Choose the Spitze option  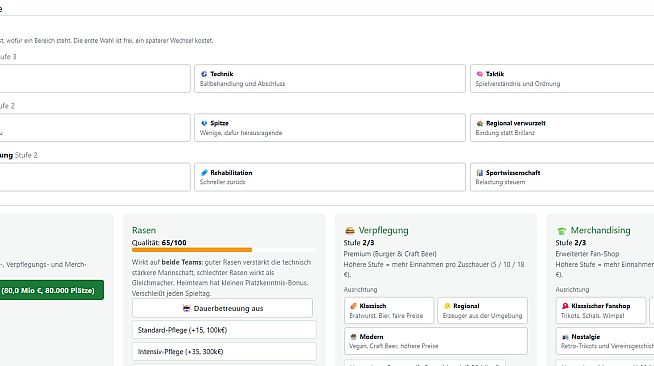tap(330, 128)
